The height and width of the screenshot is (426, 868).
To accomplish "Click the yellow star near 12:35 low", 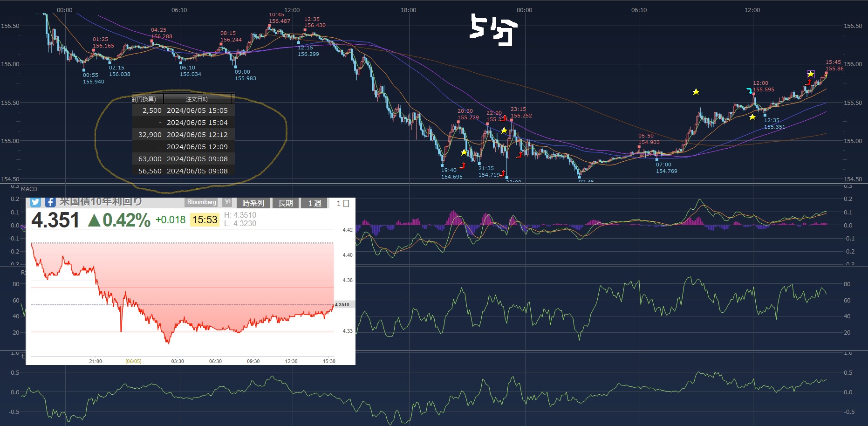I will point(752,117).
